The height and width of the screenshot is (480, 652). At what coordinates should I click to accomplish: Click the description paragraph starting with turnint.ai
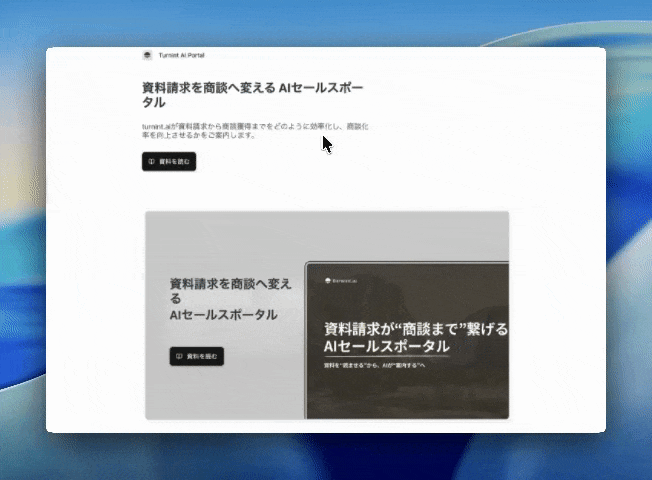pyautogui.click(x=255, y=131)
